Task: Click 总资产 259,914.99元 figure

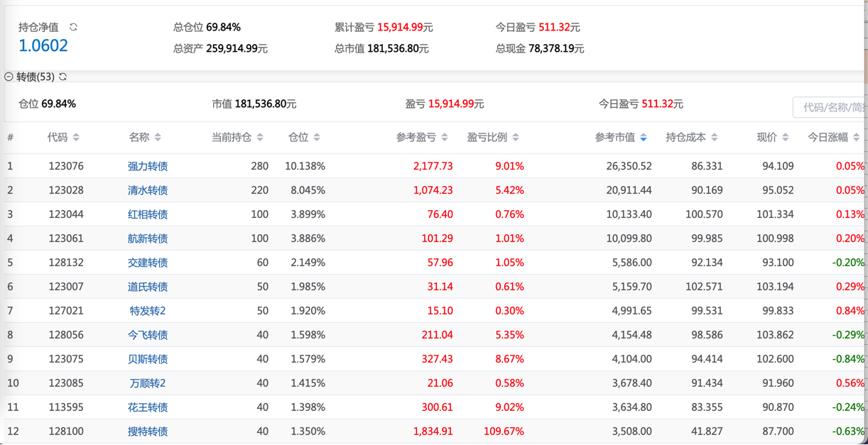Action: 237,49
